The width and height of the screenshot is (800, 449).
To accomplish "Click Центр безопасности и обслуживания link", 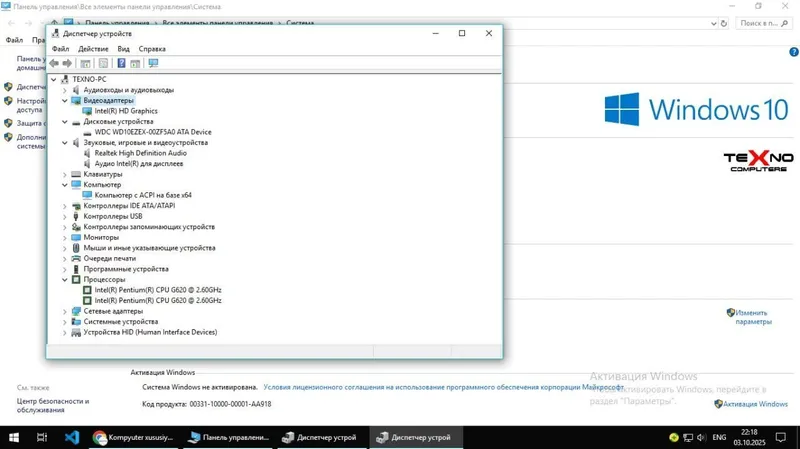I will pyautogui.click(x=53, y=406).
